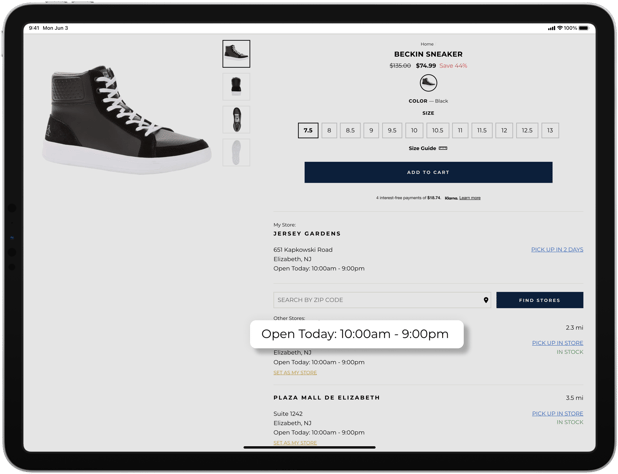Select size 10.5
618x474 pixels.
pyautogui.click(x=437, y=130)
